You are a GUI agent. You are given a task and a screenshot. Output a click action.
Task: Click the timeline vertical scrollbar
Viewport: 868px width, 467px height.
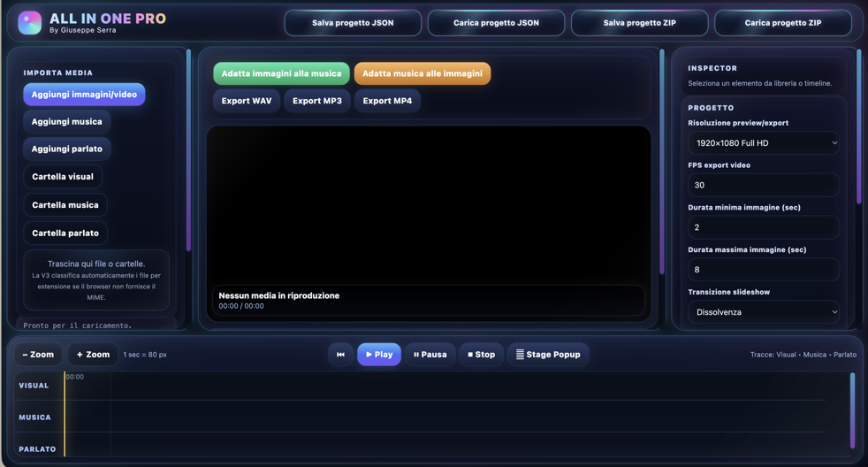point(852,410)
